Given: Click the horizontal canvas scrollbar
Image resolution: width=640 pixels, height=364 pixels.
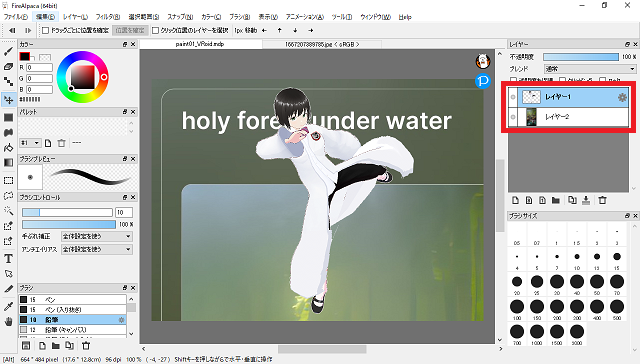Looking at the screenshot, I should click(x=322, y=349).
